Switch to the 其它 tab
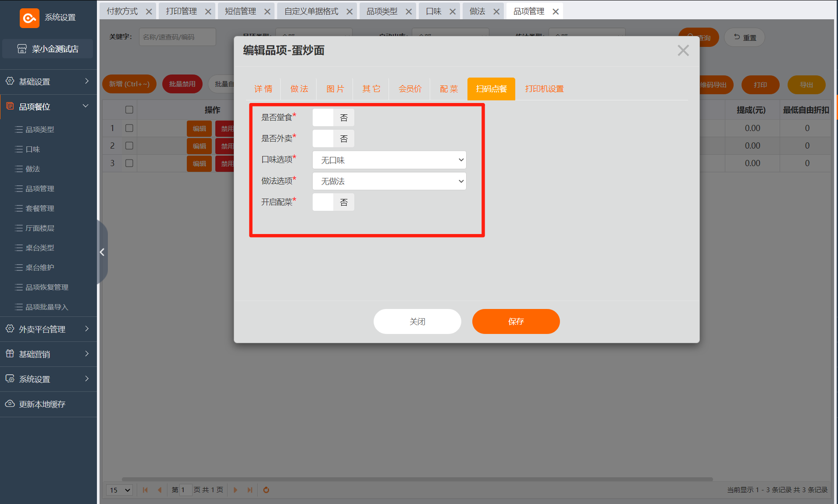 371,89
